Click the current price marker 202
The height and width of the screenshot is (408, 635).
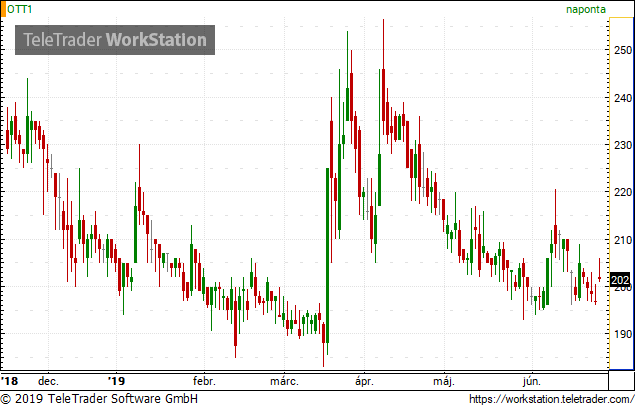pos(620,280)
